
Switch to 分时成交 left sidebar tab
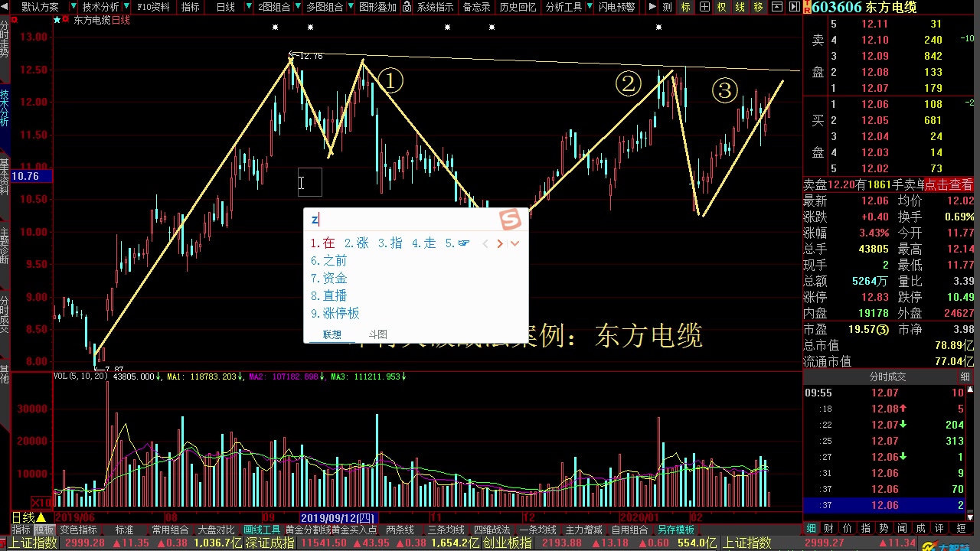point(5,315)
